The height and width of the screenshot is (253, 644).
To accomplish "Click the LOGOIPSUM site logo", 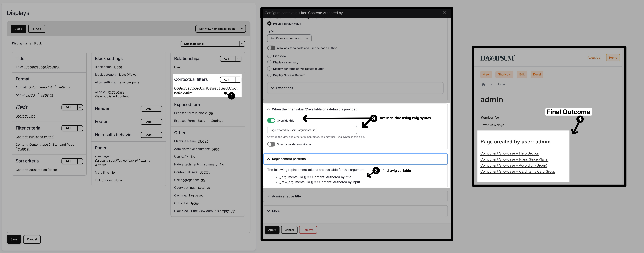I will (x=497, y=58).
